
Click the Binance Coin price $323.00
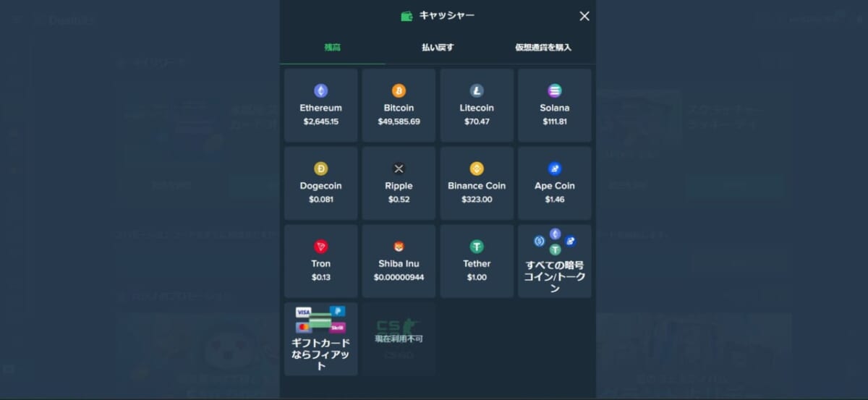(x=477, y=200)
